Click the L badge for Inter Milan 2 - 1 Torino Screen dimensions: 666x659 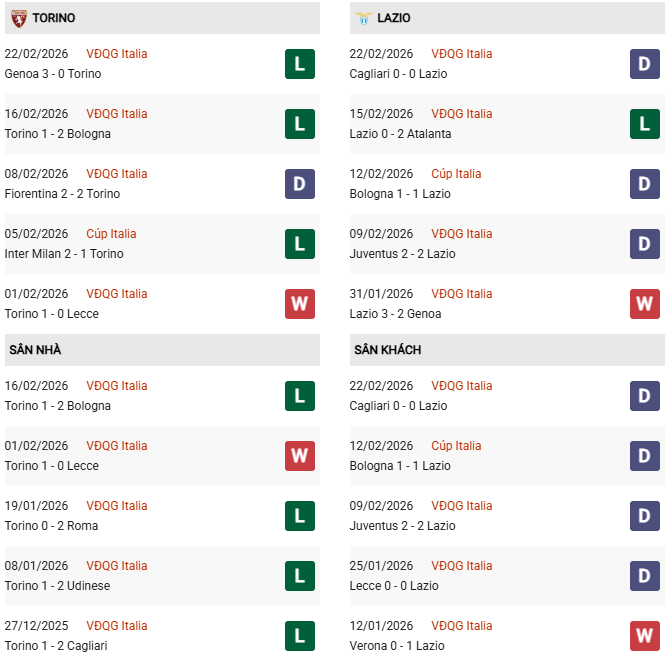(x=300, y=244)
